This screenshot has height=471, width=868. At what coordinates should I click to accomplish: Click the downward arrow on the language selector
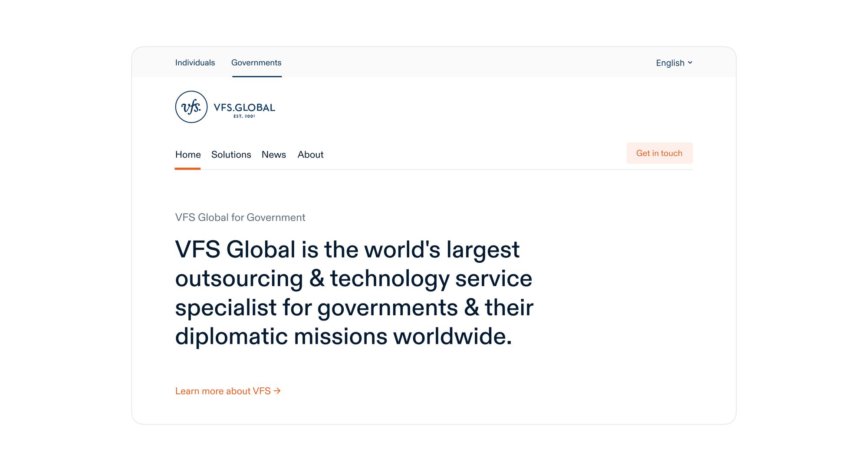coord(690,63)
